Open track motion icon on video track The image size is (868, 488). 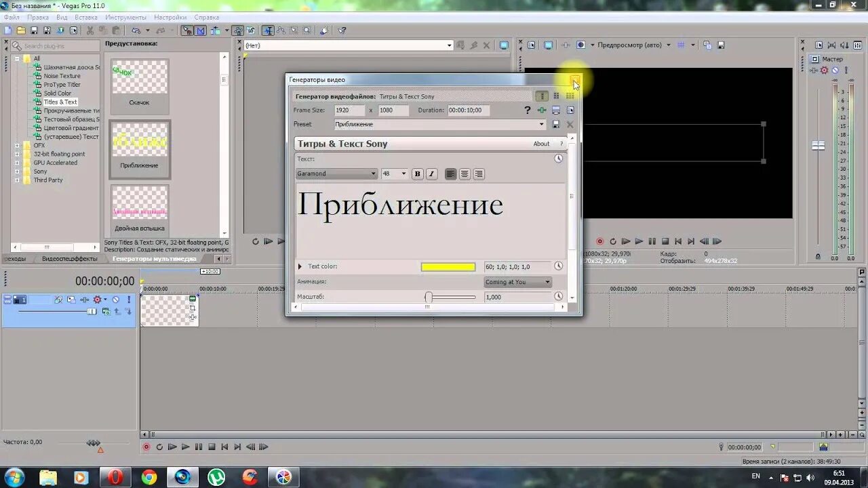[71, 300]
